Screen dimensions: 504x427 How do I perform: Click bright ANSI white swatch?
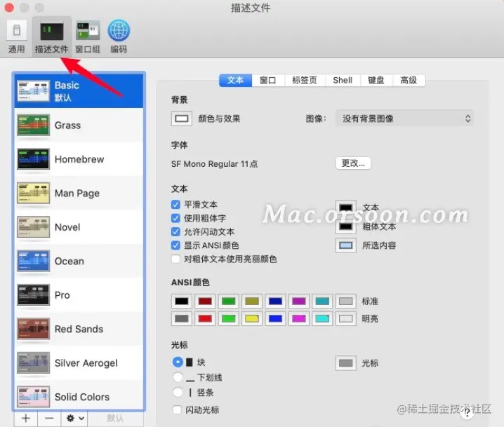coord(346,319)
